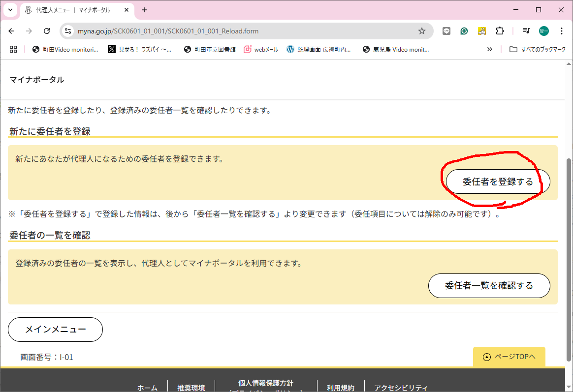Open the Chrome profile avatar
The image size is (573, 392).
[543, 31]
